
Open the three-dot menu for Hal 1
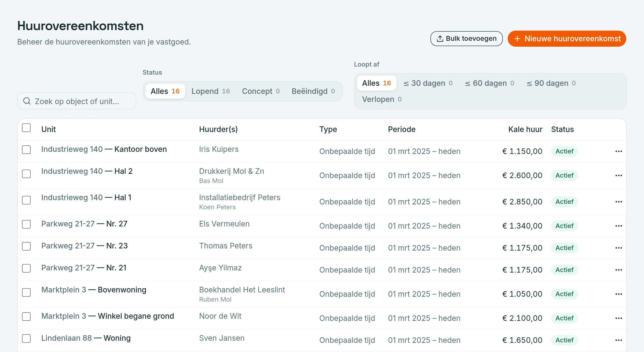coord(619,202)
